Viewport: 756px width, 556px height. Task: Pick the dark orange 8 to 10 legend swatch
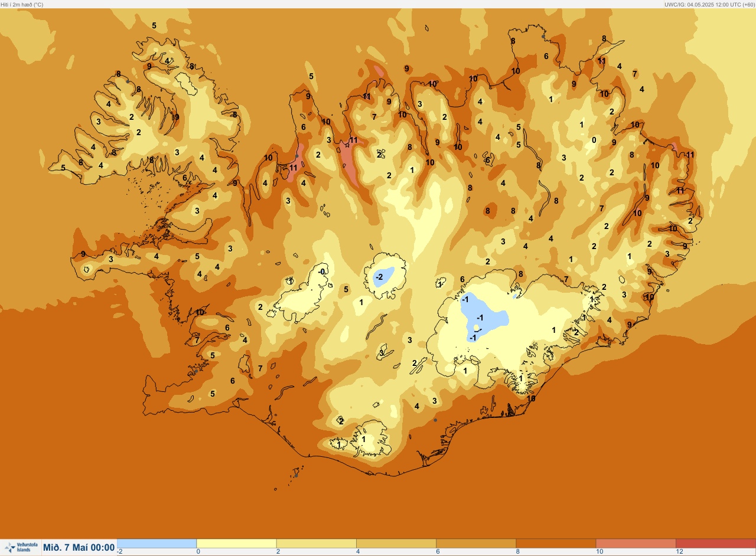tap(556, 544)
